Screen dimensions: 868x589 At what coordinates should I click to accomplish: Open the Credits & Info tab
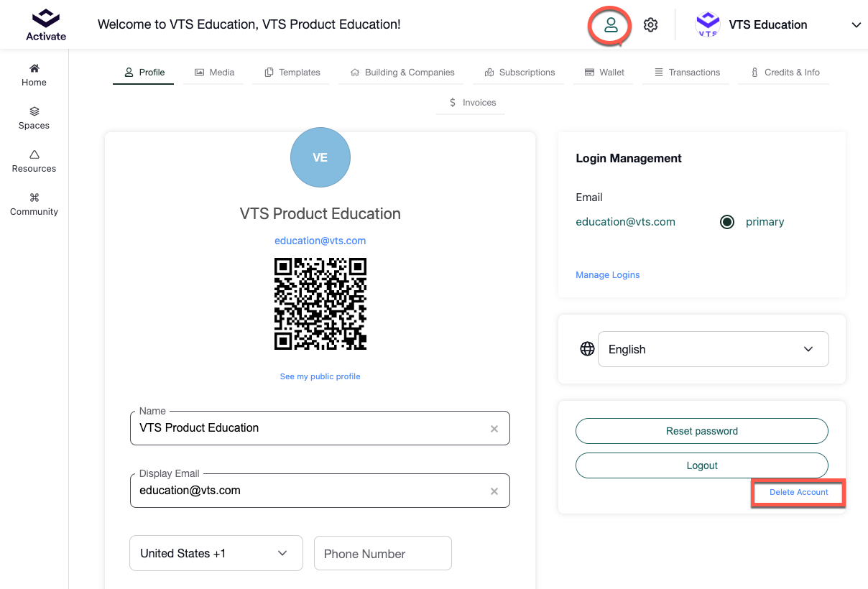[785, 73]
